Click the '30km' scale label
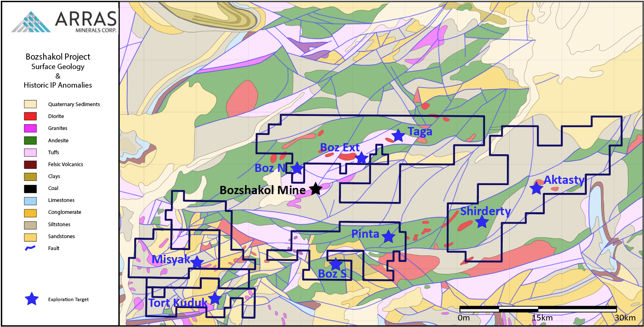This screenshot has width=644, height=327. (x=625, y=318)
